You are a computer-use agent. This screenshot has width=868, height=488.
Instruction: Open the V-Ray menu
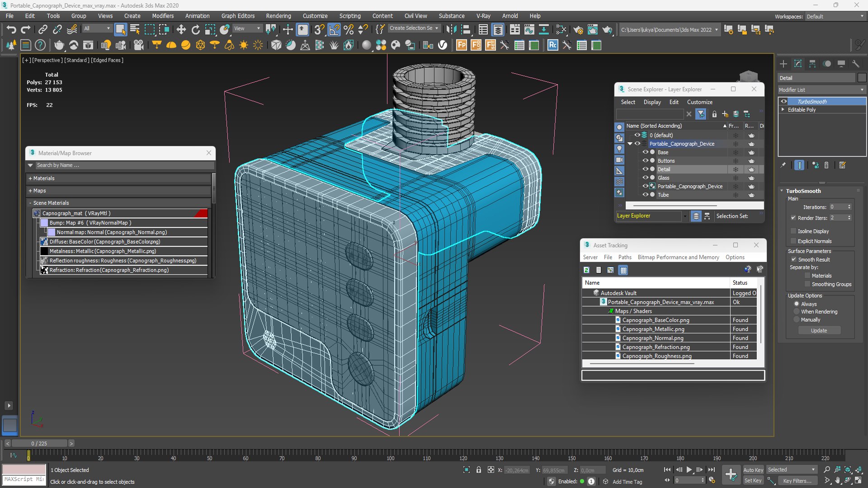click(483, 16)
